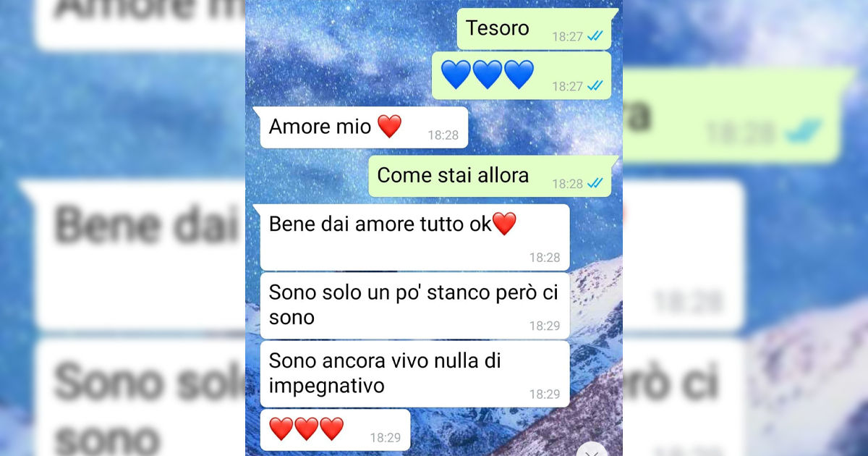868x456 pixels.
Task: Tap the blue double checkmarks beside the blue hearts
Action: [595, 85]
